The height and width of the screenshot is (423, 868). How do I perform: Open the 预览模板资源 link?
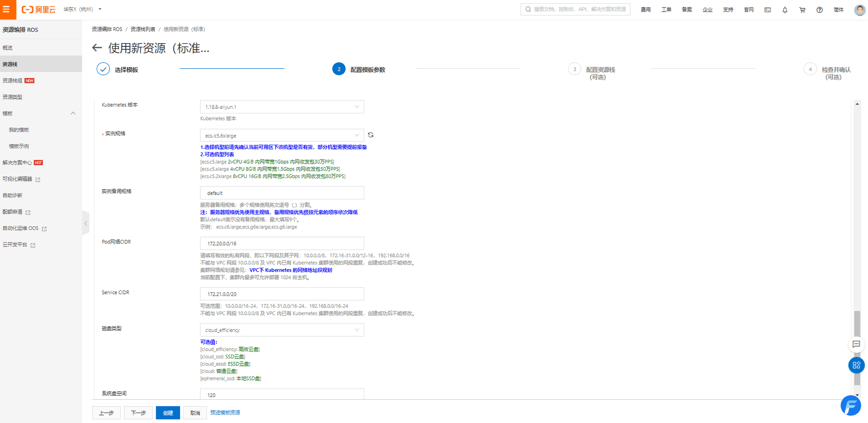[x=225, y=413]
